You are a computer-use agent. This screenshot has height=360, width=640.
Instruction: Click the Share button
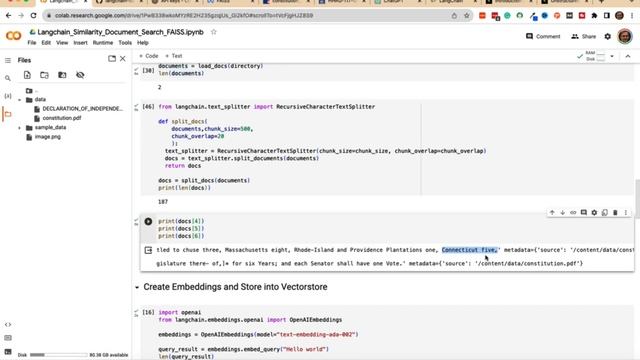584,36
